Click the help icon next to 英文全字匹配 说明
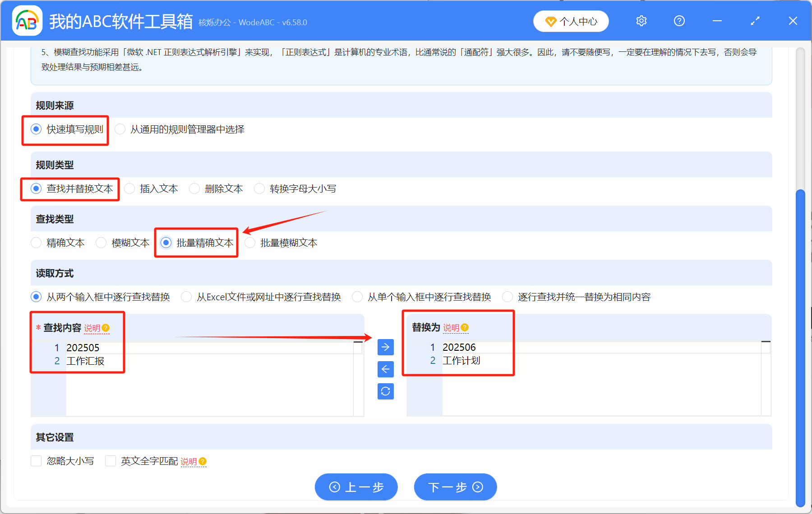 [x=202, y=461]
